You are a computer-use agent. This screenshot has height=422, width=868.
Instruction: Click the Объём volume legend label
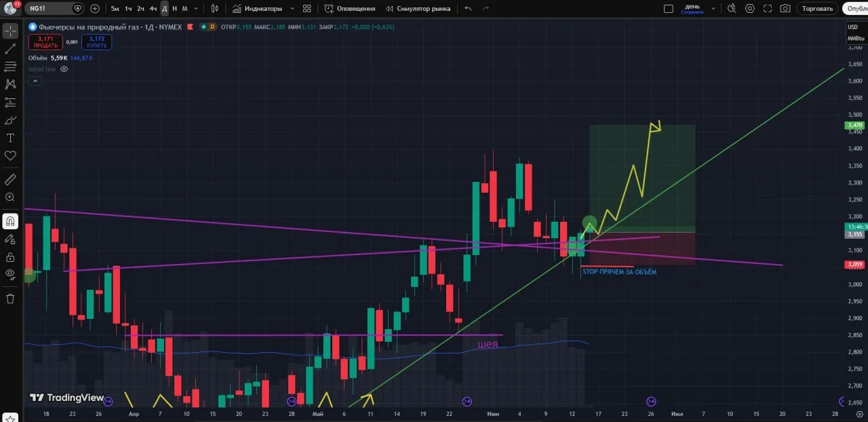point(38,58)
